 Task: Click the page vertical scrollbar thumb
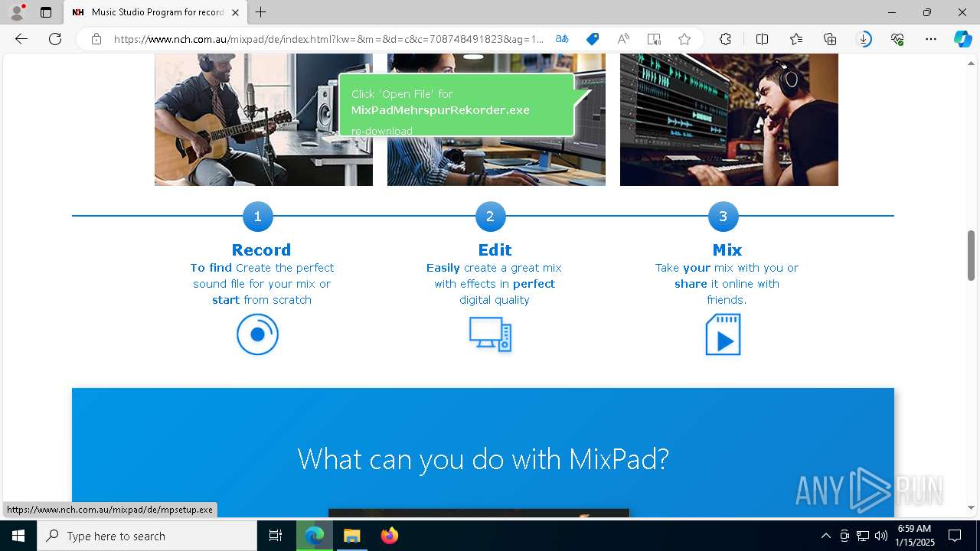971,254
